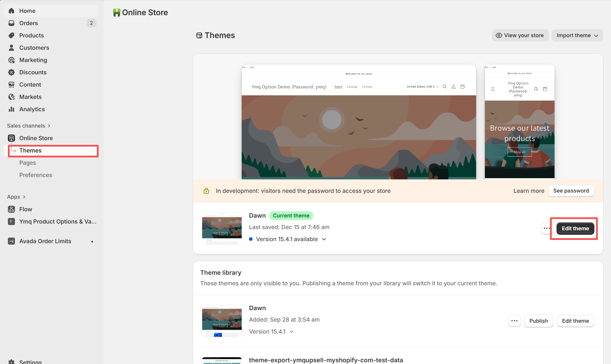Click the Products tag icon
Image resolution: width=611 pixels, height=364 pixels.
(11, 35)
